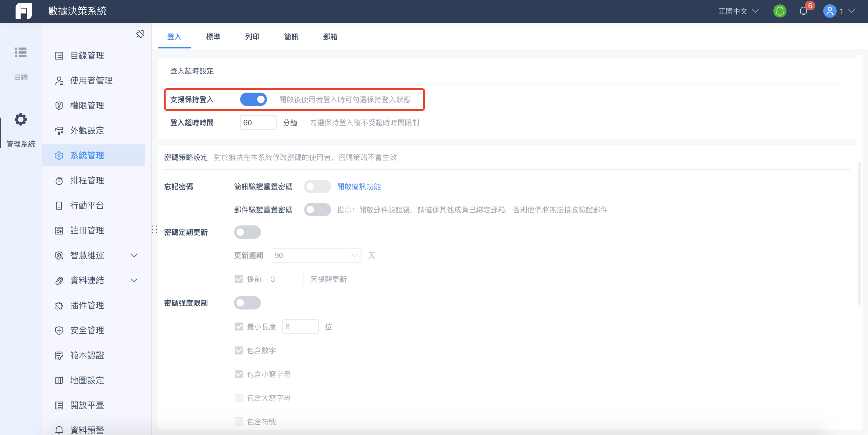The height and width of the screenshot is (435, 868).
Task: Click the 開啟簡訊功能 link
Action: [x=359, y=186]
